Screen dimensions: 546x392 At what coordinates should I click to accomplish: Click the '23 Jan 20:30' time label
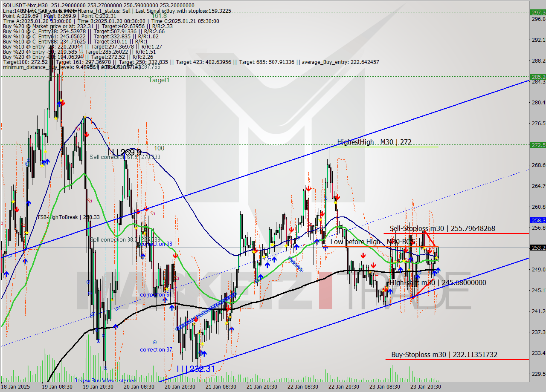(425, 387)
